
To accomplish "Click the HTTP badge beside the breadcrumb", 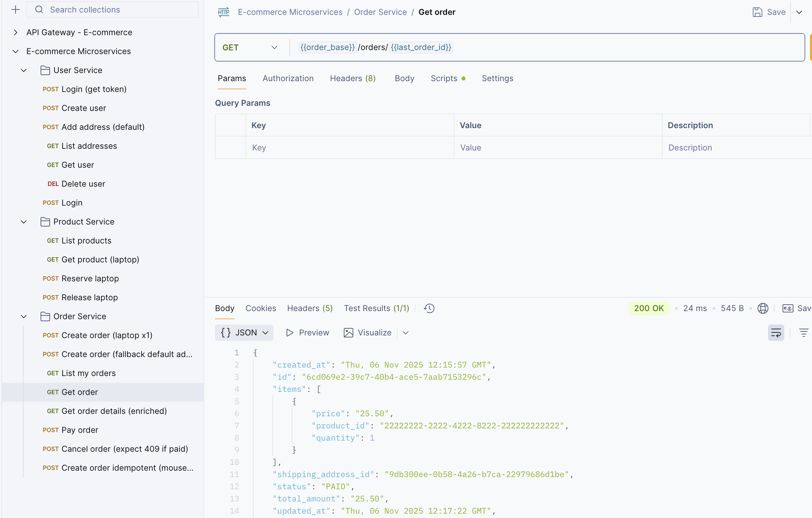I will click(223, 12).
